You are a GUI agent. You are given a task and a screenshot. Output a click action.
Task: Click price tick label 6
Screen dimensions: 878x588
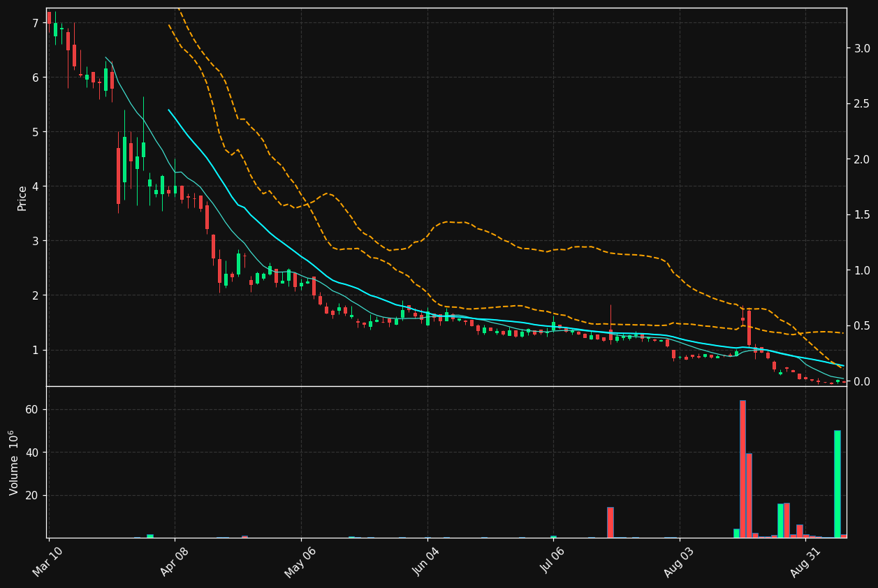click(x=35, y=78)
